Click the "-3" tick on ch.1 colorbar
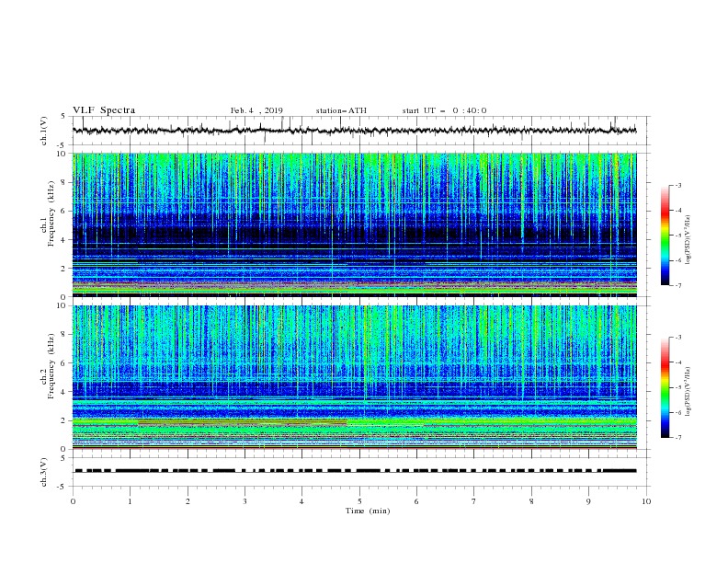Screen dimensions: 728x563 [x=677, y=185]
